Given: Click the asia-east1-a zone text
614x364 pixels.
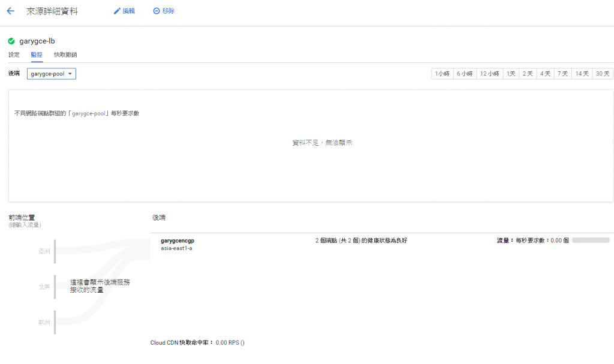Looking at the screenshot, I should (176, 248).
